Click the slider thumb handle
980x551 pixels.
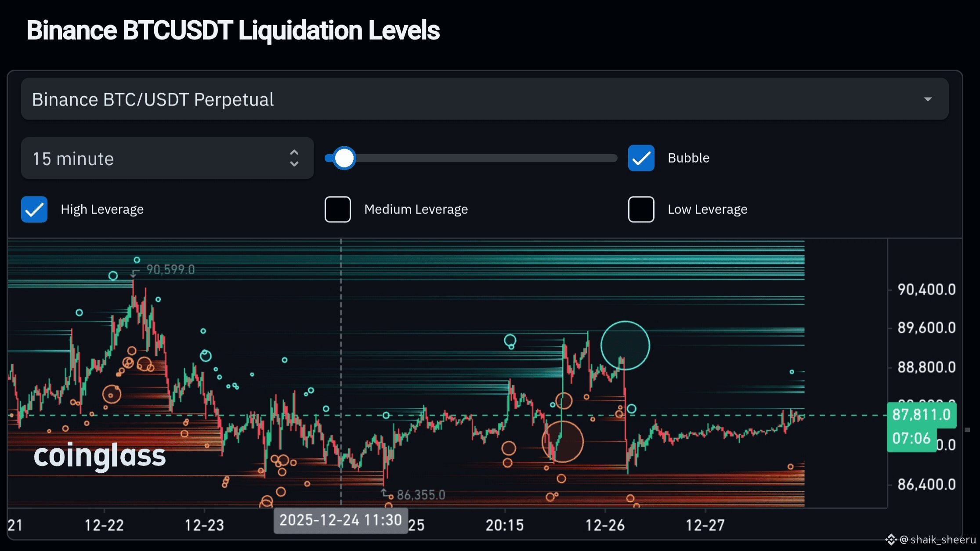pyautogui.click(x=344, y=158)
